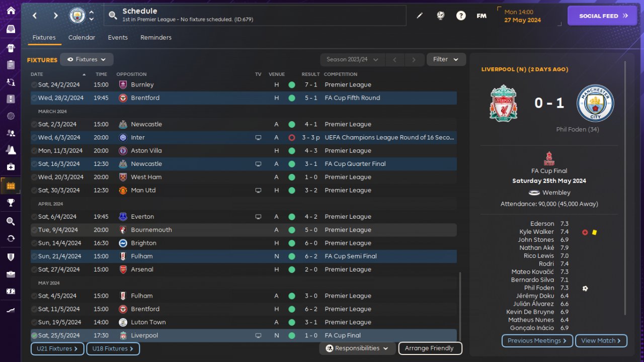Image resolution: width=644 pixels, height=362 pixels.
Task: Open the Data Hub circle icon
Action: (11, 116)
